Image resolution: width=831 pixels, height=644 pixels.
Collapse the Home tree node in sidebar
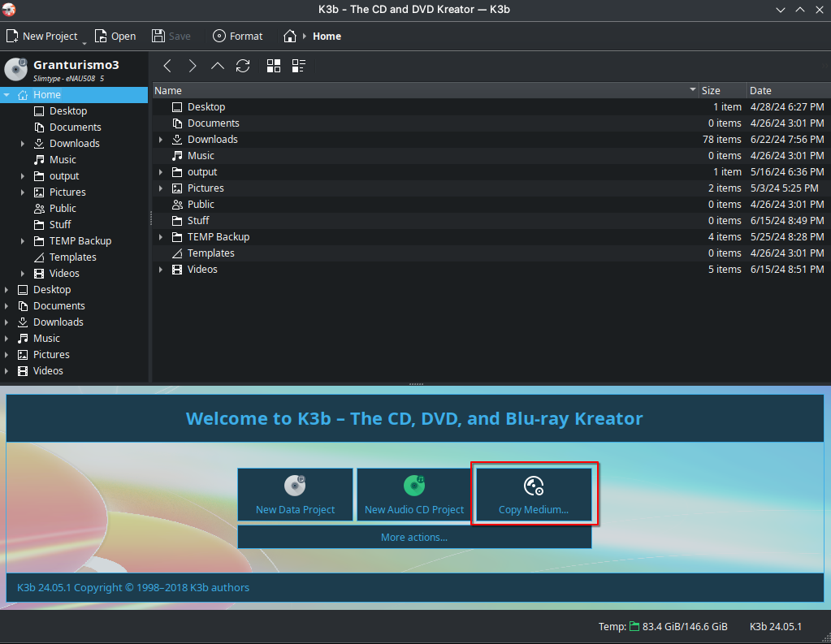pyautogui.click(x=7, y=95)
